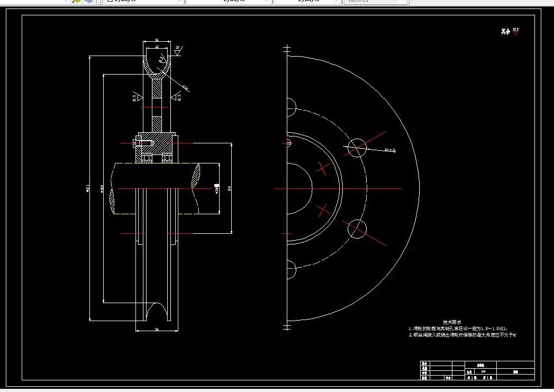The width and height of the screenshot is (554, 392).
Task: Click the ø100 shaft dimension text
Action: coord(216,188)
